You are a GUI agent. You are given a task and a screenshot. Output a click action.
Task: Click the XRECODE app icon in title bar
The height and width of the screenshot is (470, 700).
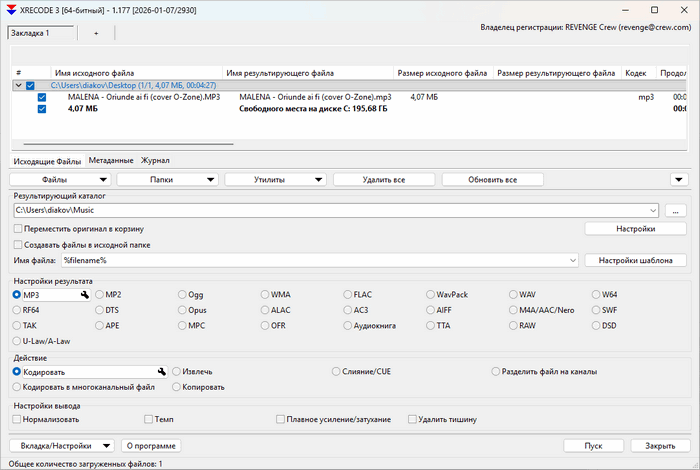pos(11,9)
